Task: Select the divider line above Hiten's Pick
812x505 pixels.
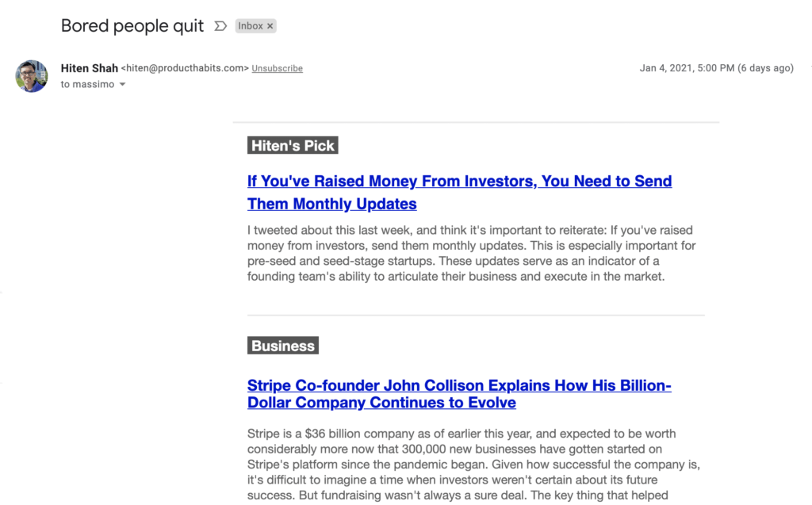Action: 476,123
